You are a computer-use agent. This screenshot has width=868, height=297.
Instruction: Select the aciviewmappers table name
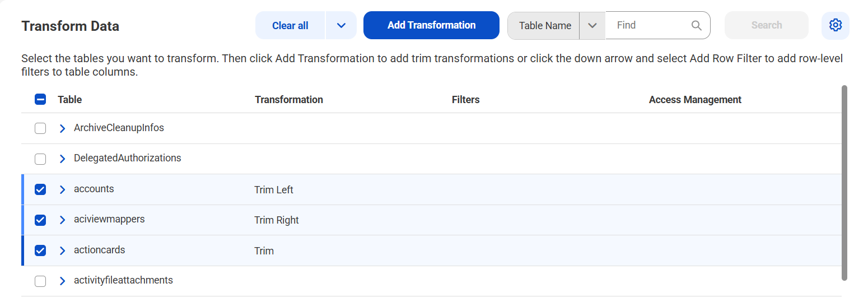[x=109, y=219]
